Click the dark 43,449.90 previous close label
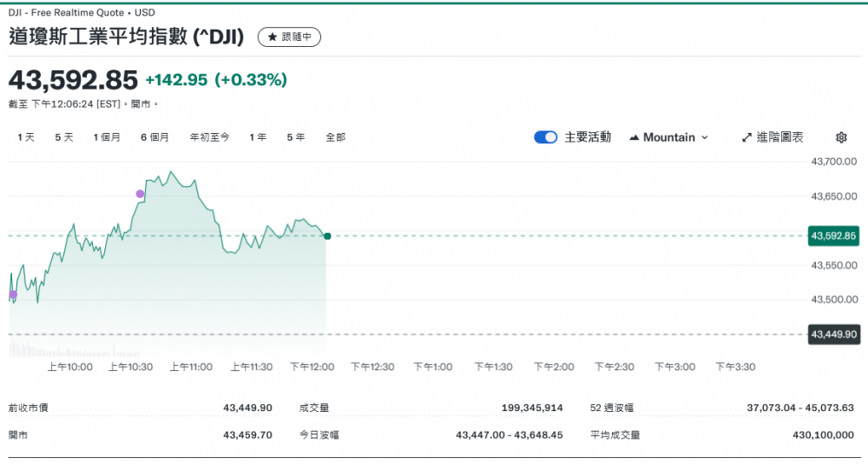 pos(833,334)
